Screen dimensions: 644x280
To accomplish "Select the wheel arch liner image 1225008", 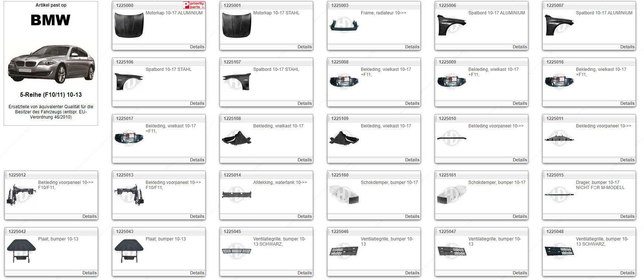I will click(x=344, y=82).
